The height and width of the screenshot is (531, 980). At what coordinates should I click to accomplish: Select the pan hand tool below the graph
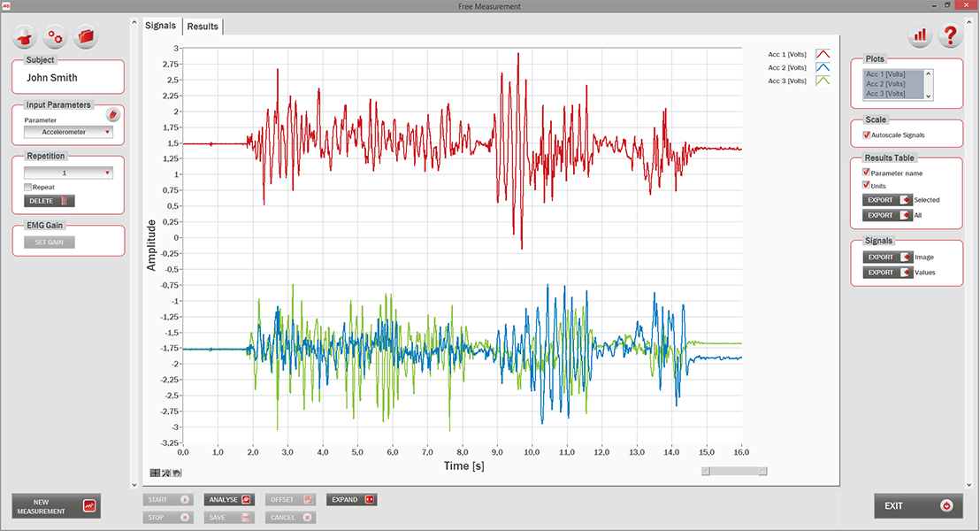[x=177, y=473]
